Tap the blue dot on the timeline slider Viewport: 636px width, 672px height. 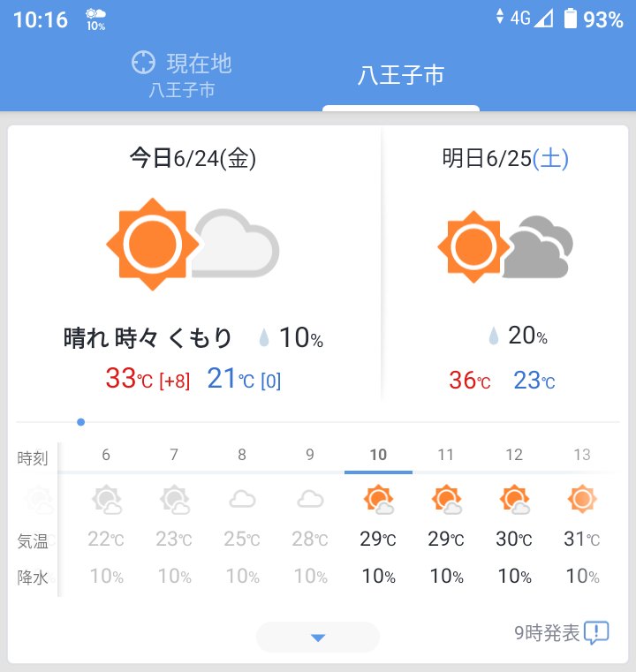point(81,422)
